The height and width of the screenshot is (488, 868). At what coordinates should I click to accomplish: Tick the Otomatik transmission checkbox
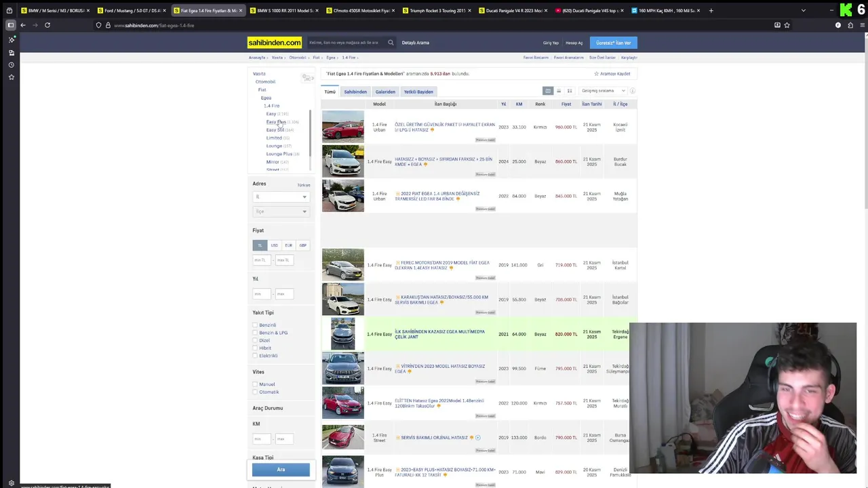click(x=256, y=392)
